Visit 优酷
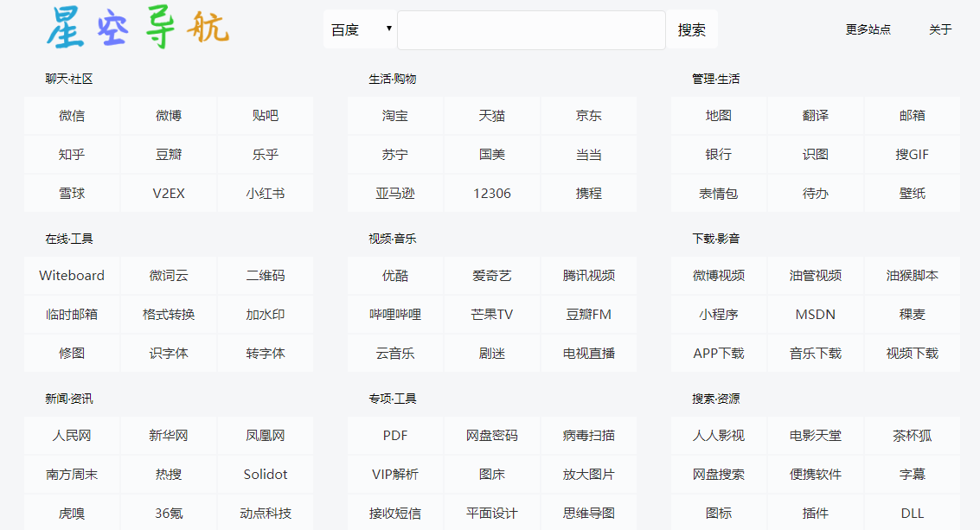 [395, 276]
